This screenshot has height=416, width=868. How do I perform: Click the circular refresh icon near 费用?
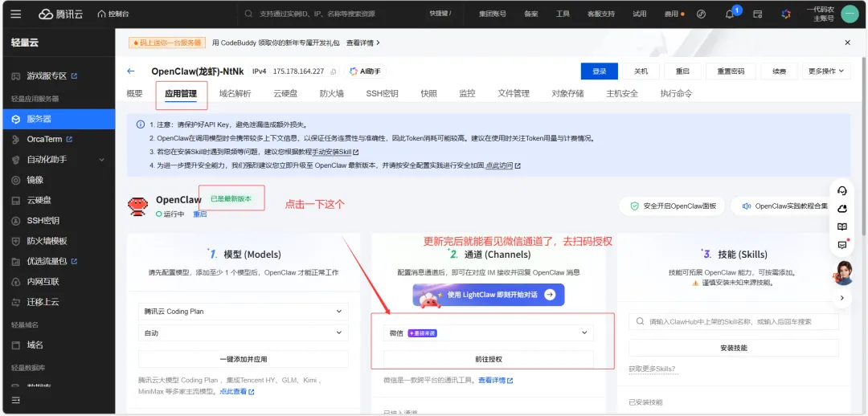point(701,14)
